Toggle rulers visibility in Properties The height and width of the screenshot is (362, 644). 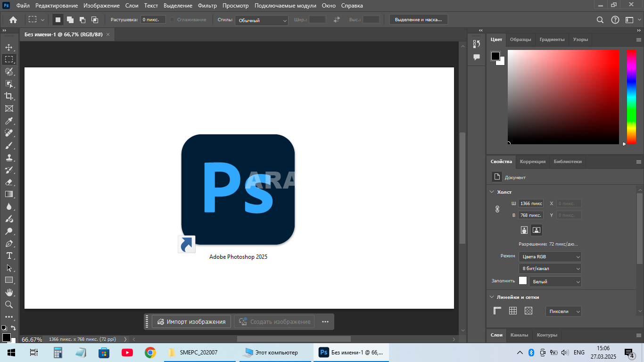[x=497, y=311]
